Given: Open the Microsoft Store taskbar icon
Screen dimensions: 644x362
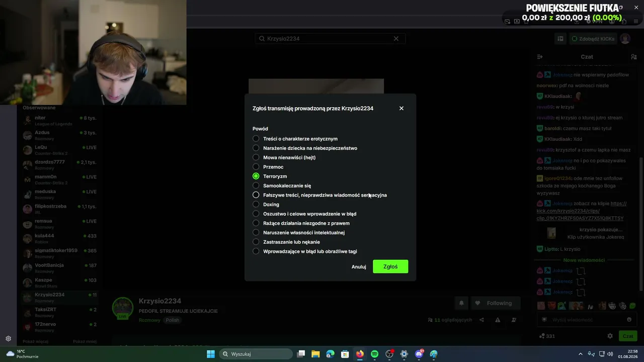Looking at the screenshot, I should [345, 354].
